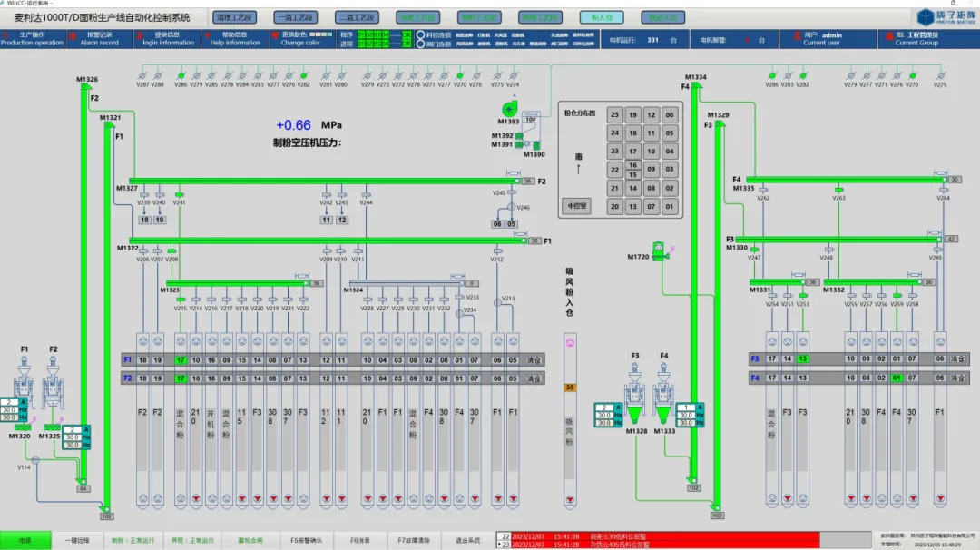The width and height of the screenshot is (980, 550).
Task: Click the pink 吸风粉入仓 bin top indicator
Action: tap(570, 342)
